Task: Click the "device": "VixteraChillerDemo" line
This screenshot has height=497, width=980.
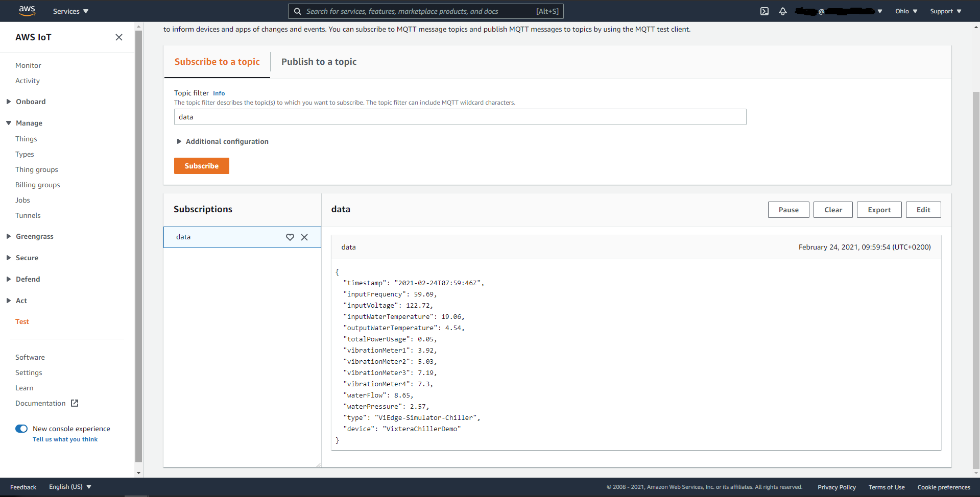Action: [402, 429]
